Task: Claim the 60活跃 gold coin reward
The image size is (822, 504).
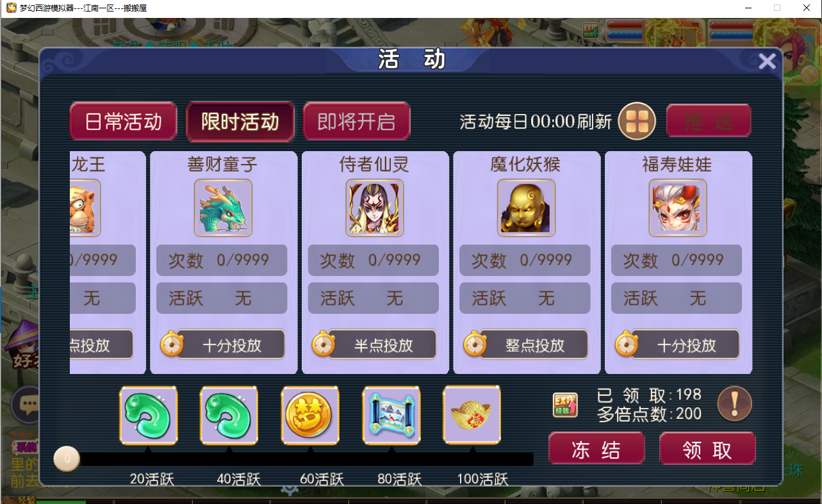Action: coord(310,415)
